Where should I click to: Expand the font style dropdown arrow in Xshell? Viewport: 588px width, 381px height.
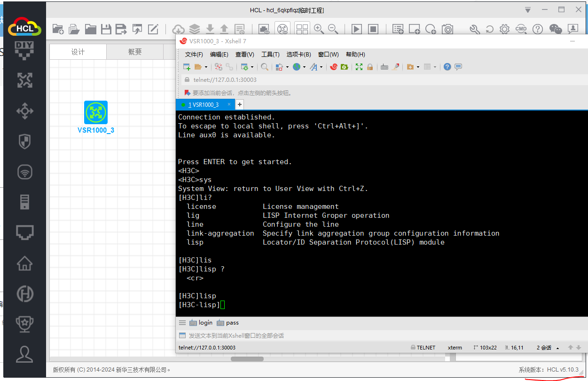(x=321, y=67)
